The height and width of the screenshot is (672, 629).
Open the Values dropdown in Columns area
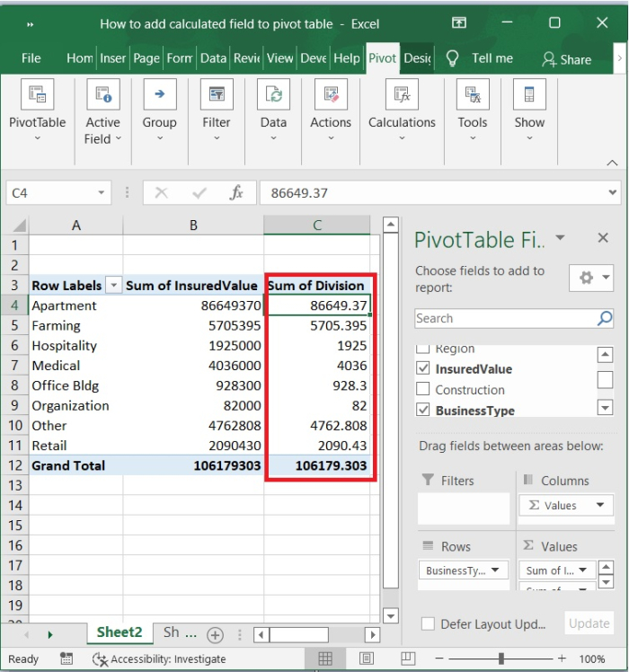(x=599, y=506)
